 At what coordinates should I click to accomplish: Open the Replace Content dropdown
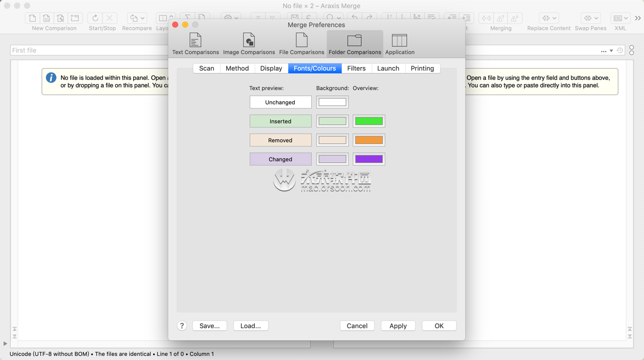pos(549,18)
